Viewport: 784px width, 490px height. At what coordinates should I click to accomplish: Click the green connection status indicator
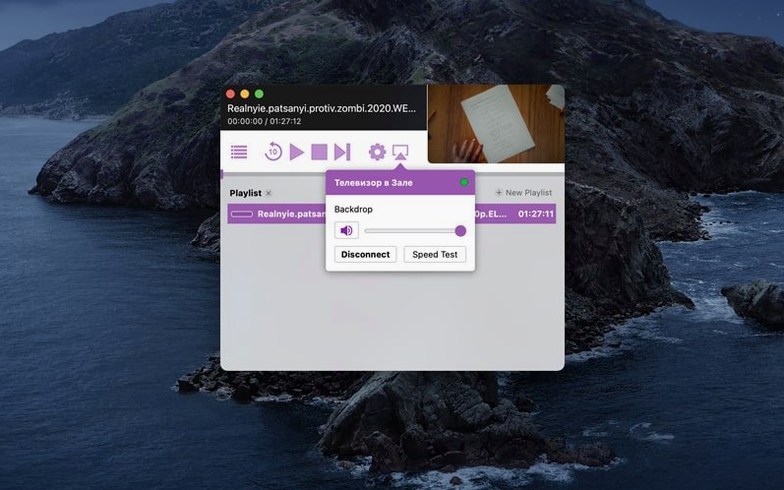point(464,182)
